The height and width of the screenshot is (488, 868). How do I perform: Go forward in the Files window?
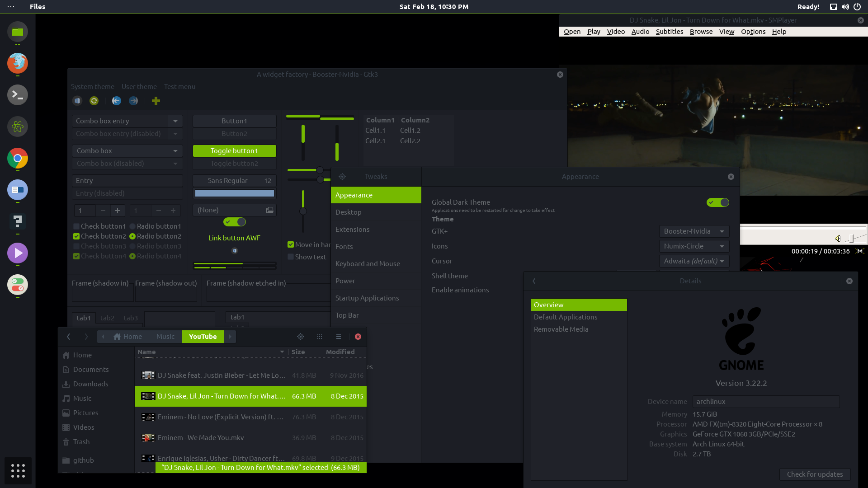click(x=86, y=337)
